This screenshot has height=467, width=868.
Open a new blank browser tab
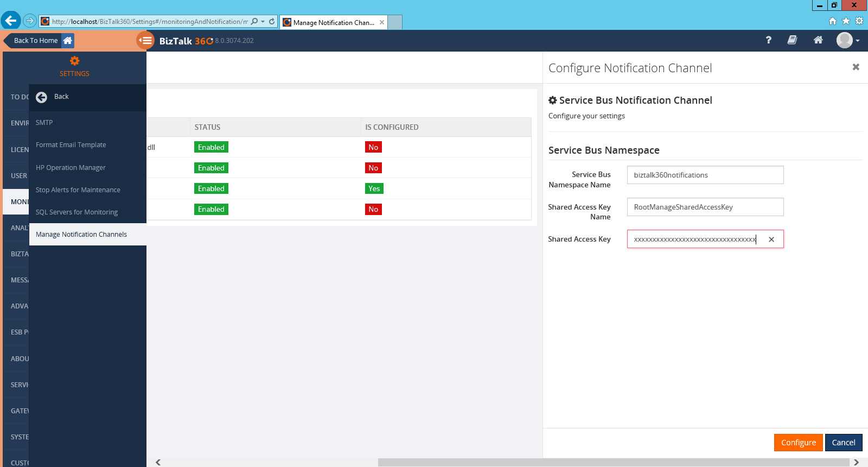click(395, 22)
